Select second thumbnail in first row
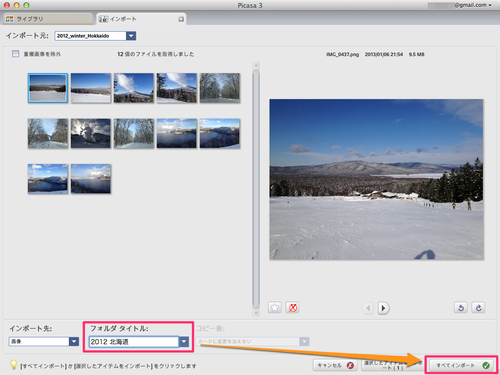 coord(91,88)
